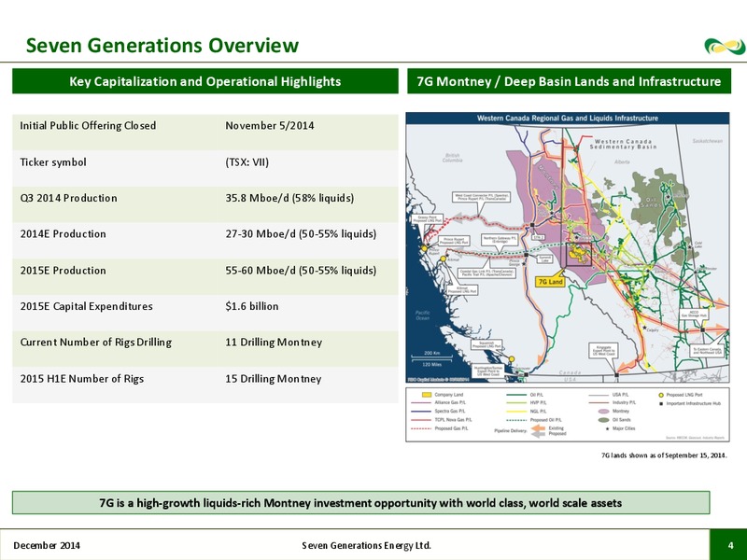Click the Important Infrastructure Hub square symbol
This screenshot has height=560, width=747.
click(661, 403)
